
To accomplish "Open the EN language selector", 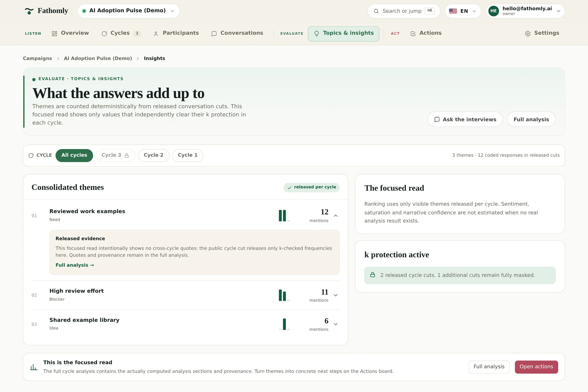I will [x=463, y=11].
